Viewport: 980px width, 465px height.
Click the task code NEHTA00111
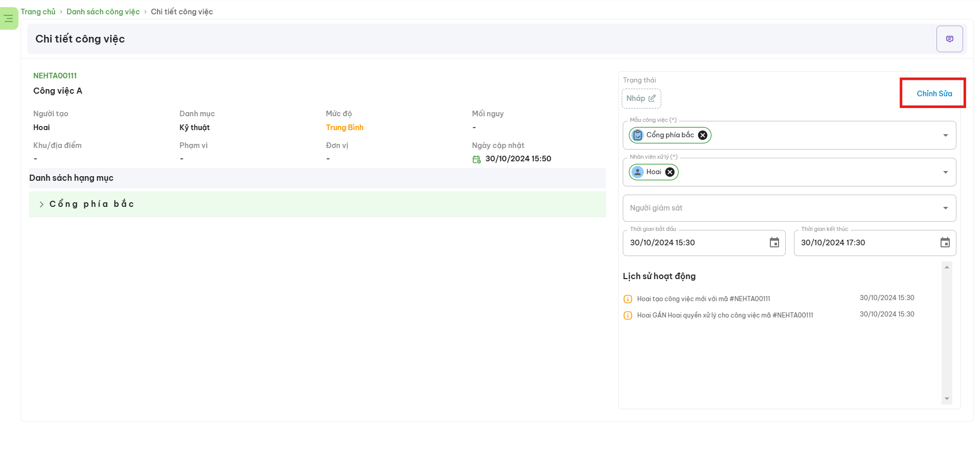point(55,76)
